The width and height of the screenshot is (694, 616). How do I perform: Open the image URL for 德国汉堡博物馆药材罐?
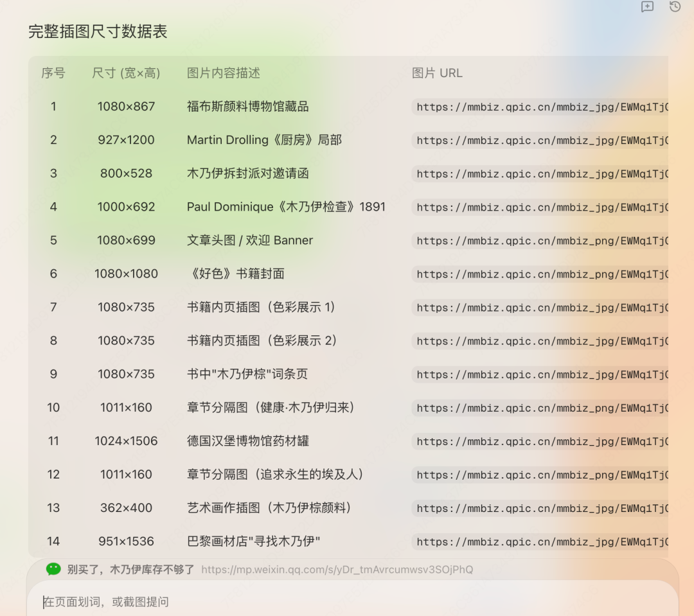[x=540, y=442]
